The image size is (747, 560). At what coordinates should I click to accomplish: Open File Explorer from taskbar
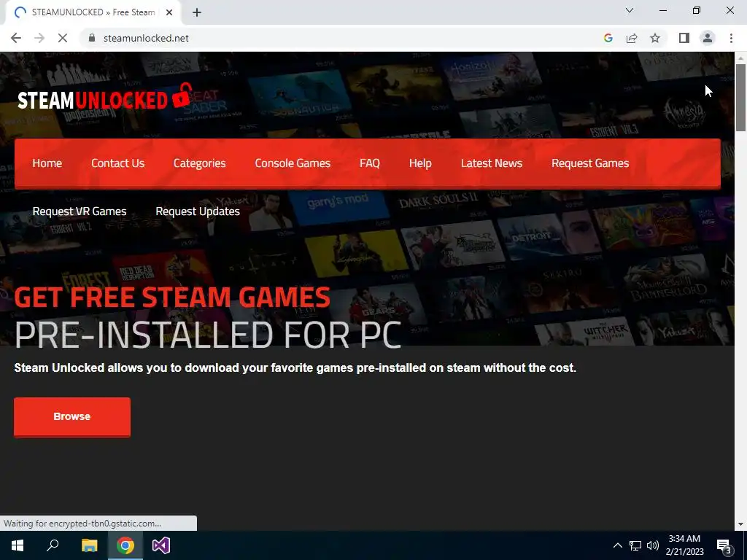click(89, 545)
